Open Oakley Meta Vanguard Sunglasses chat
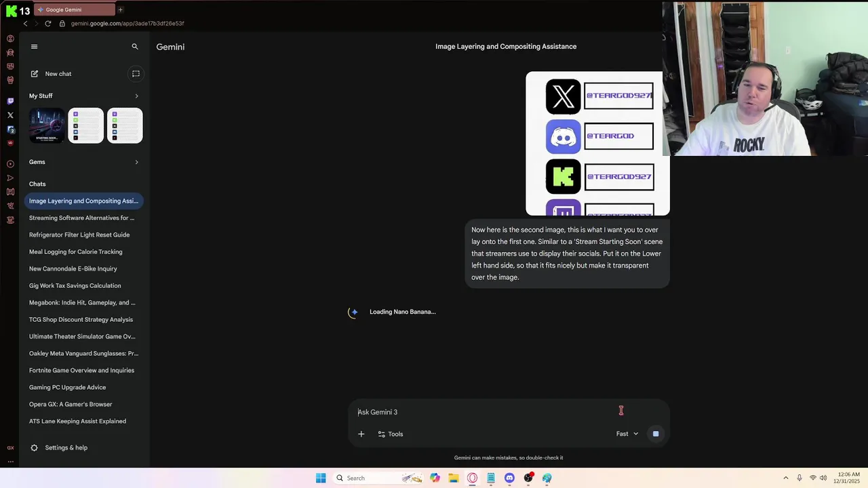This screenshot has height=488, width=868. 84,353
